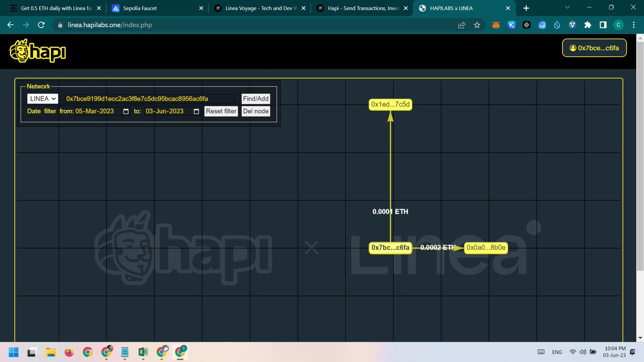644x362 pixels.
Task: Open the blue K wallet extension
Action: coord(512,25)
